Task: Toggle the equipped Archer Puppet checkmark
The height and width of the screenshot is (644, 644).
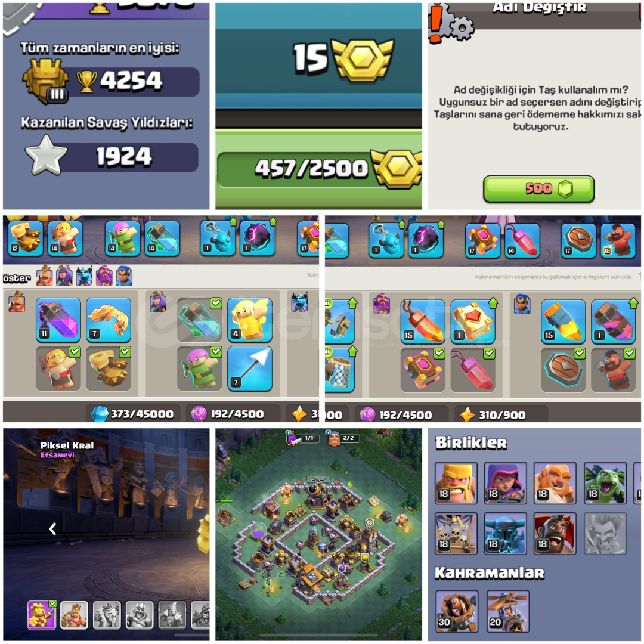Action: [216, 352]
